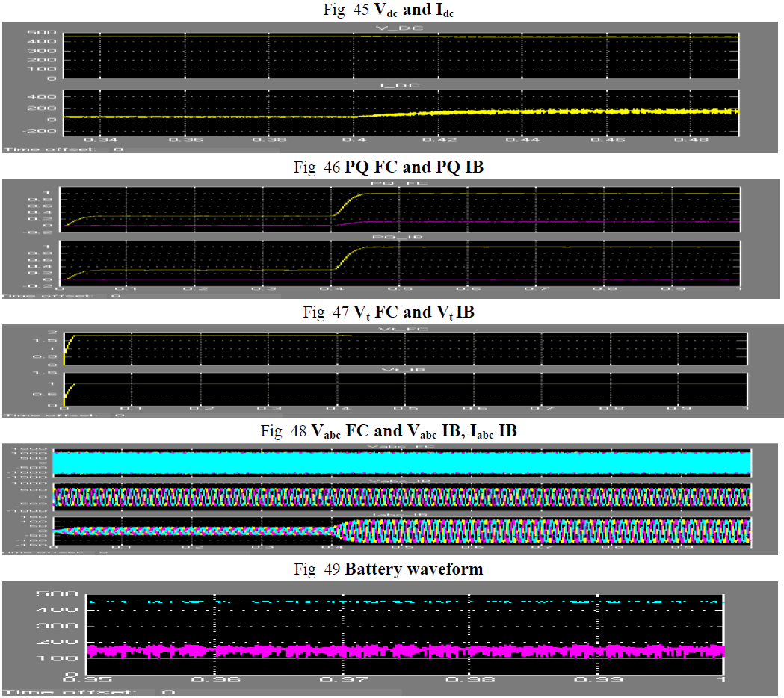Select the PQ_FC scope plot
Screen dimensions: 784x698
click(401, 208)
